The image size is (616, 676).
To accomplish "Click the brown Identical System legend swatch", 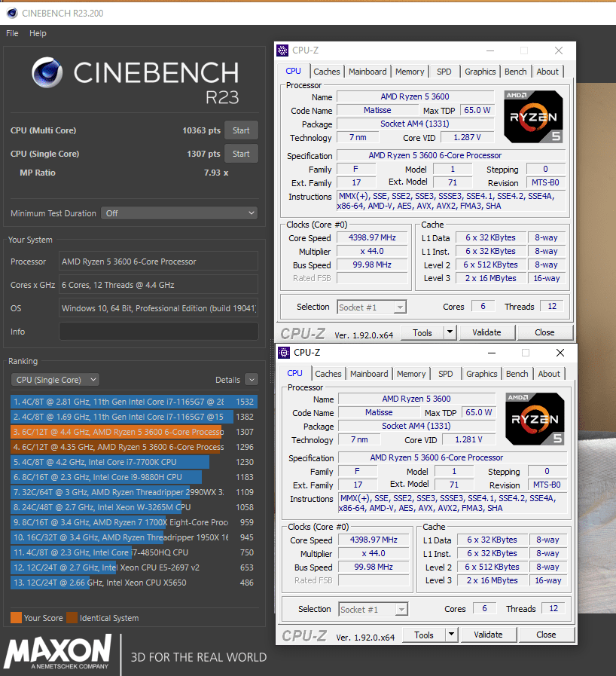I will (x=72, y=618).
